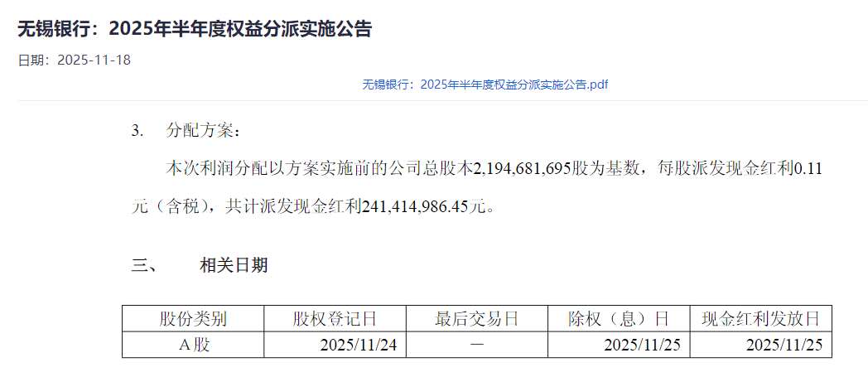This screenshot has width=868, height=377.
Task: Click the page title 无锡银行：2025年半年度权益分派实施公告
Action: point(195,29)
